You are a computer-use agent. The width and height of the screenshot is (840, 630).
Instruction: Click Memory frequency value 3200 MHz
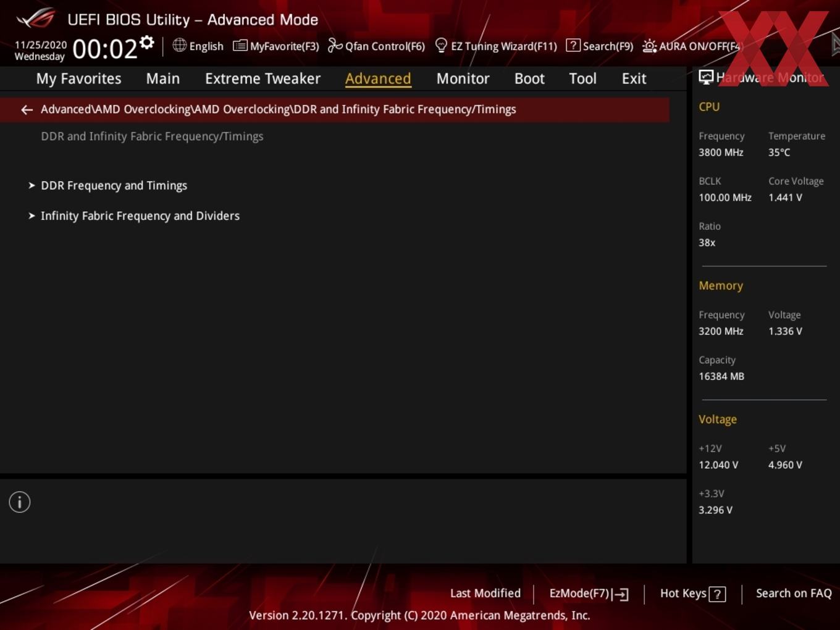click(x=721, y=331)
